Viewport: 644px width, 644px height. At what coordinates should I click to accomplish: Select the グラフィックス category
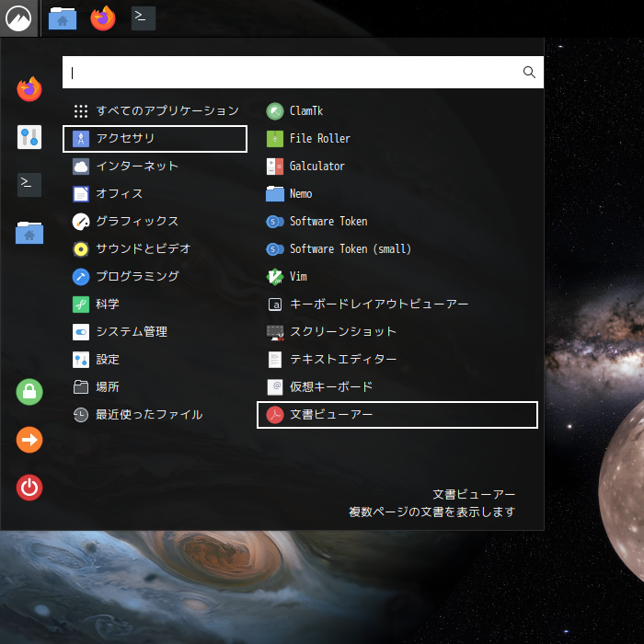point(136,222)
